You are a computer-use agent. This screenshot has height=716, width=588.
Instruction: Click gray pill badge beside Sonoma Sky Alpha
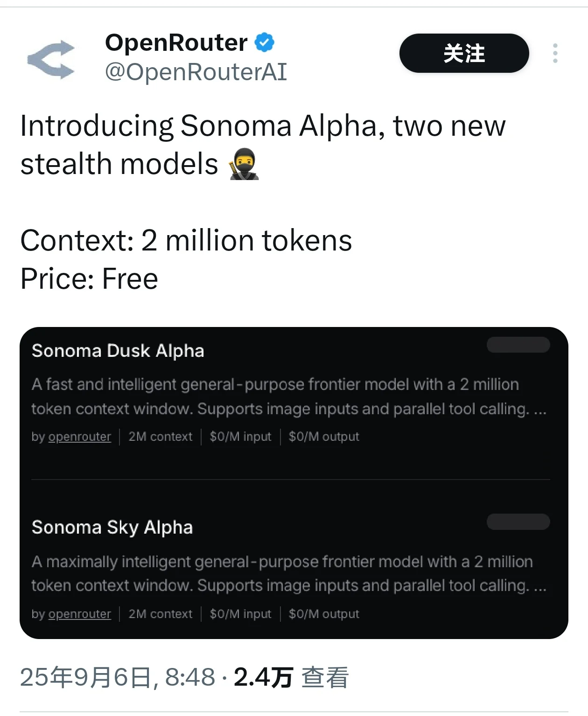coord(518,521)
